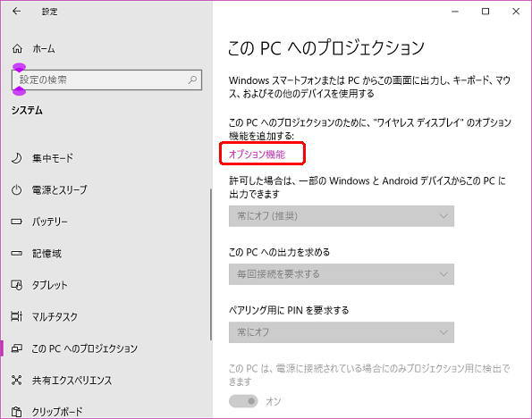This screenshot has width=532, height=419.
Task: Open the 常にオフ (推奨) dropdown
Action: (x=342, y=216)
